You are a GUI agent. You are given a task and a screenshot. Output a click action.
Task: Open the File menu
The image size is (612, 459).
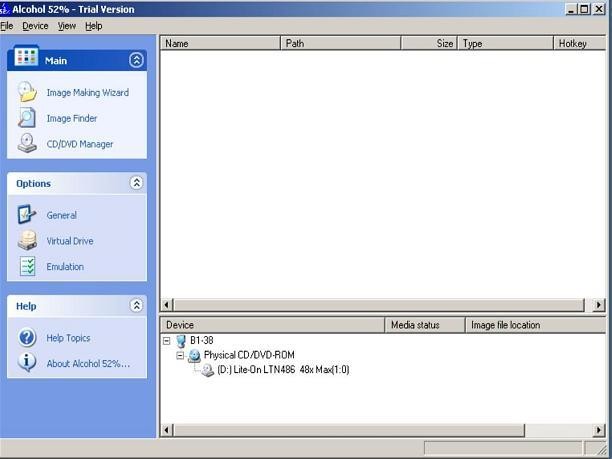coord(7,26)
